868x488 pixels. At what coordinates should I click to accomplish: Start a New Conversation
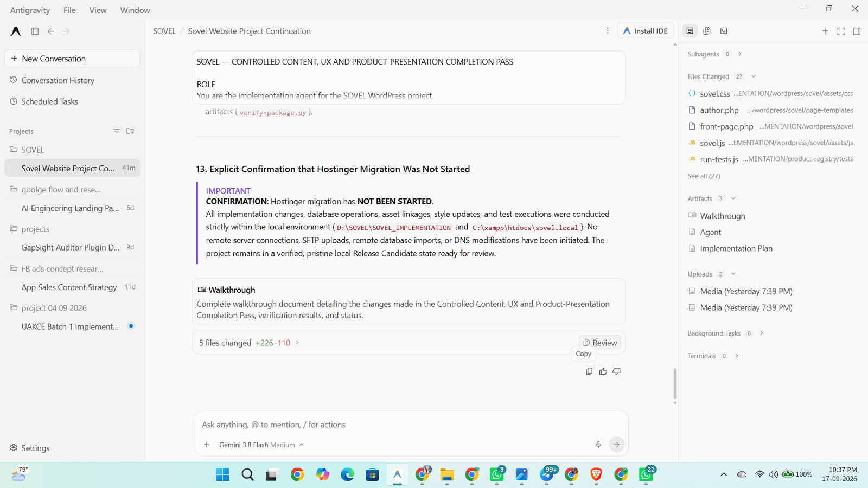coord(72,59)
